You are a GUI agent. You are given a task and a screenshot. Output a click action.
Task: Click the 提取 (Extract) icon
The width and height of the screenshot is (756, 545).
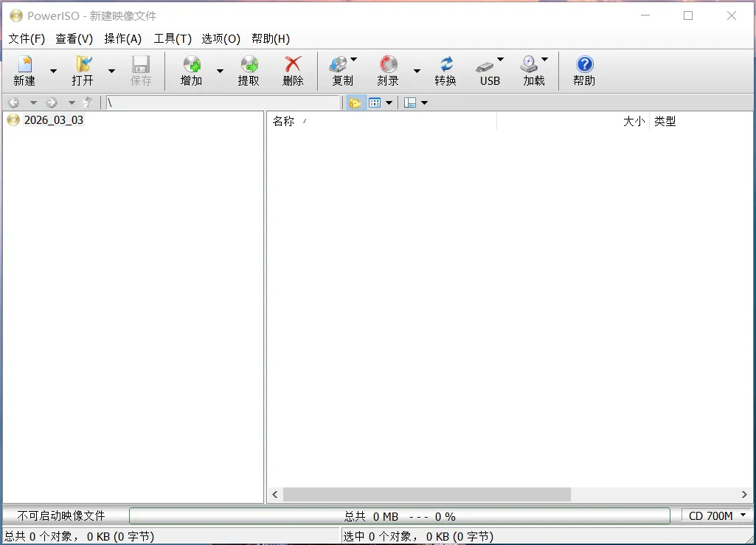[x=249, y=71]
